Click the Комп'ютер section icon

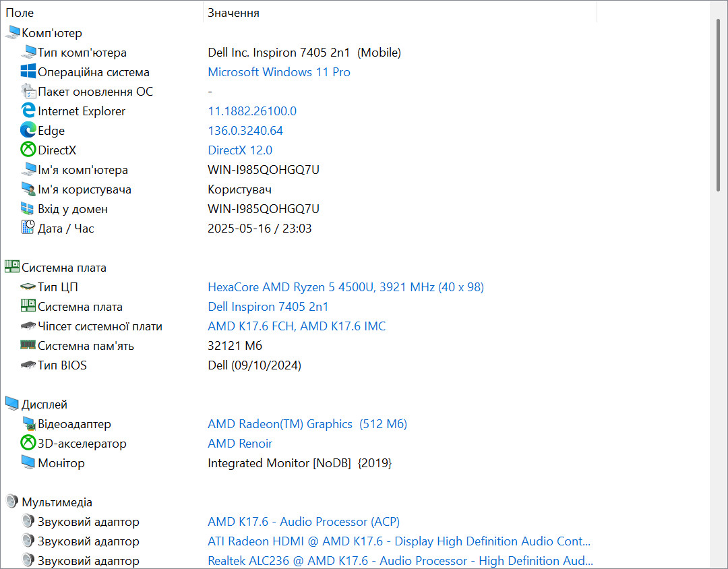pyautogui.click(x=12, y=32)
